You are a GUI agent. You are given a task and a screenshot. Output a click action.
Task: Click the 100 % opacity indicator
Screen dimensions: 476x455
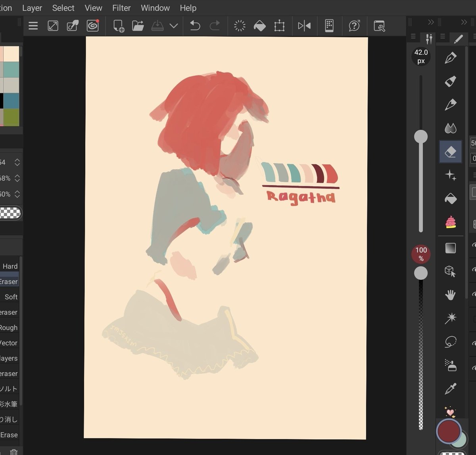[x=421, y=254]
